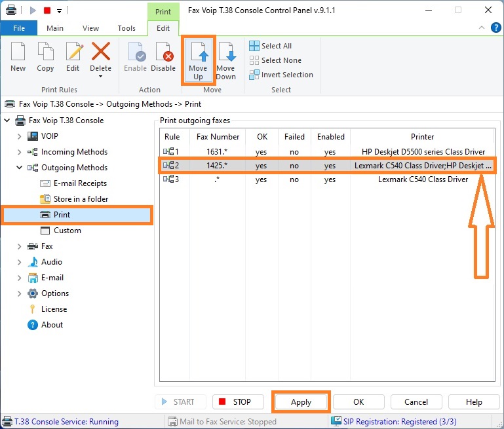Screen dimensions: 504x429
Task: Click the Enabled column header
Action: coord(330,137)
